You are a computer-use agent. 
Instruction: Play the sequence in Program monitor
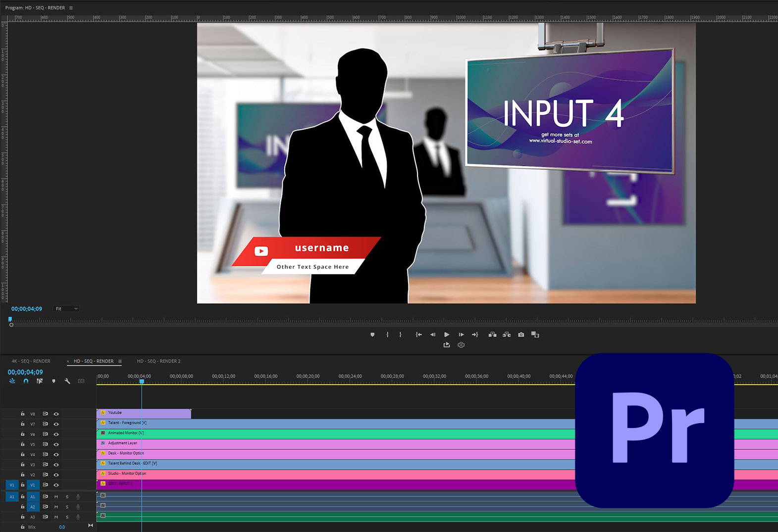(447, 335)
